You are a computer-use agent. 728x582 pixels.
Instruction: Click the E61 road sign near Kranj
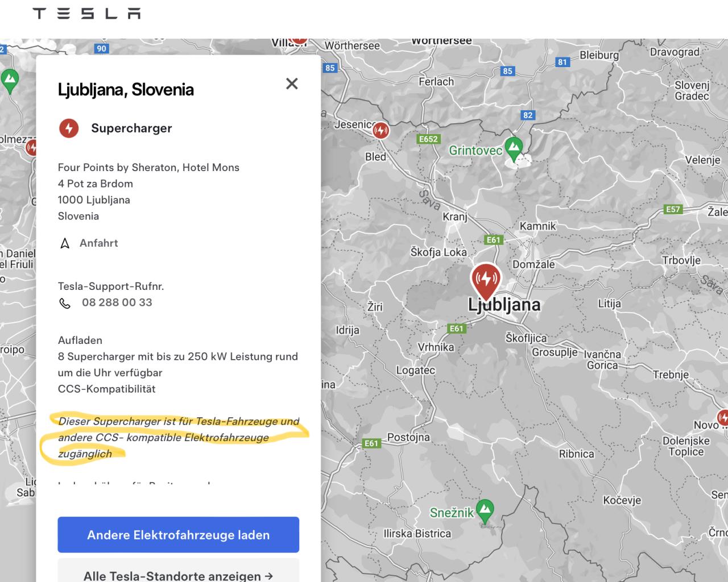[x=493, y=240]
